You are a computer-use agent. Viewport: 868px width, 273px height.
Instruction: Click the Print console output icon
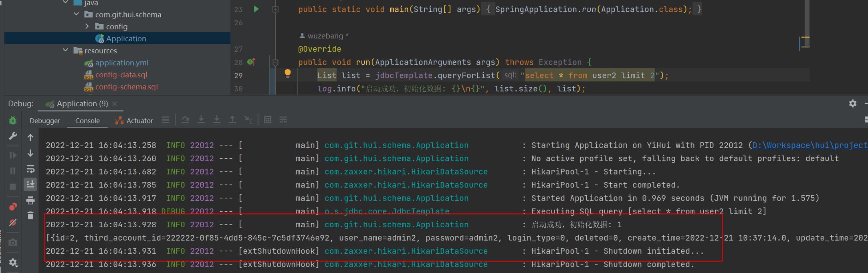pyautogui.click(x=30, y=200)
